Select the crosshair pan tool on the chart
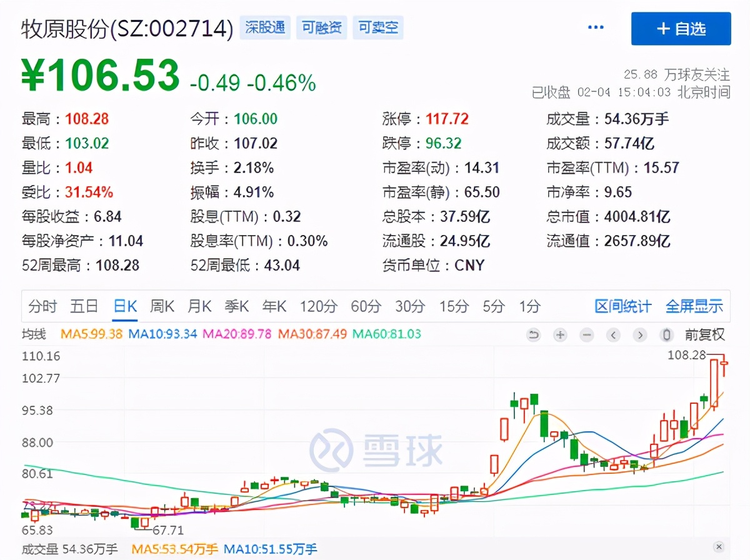 [x=560, y=335]
